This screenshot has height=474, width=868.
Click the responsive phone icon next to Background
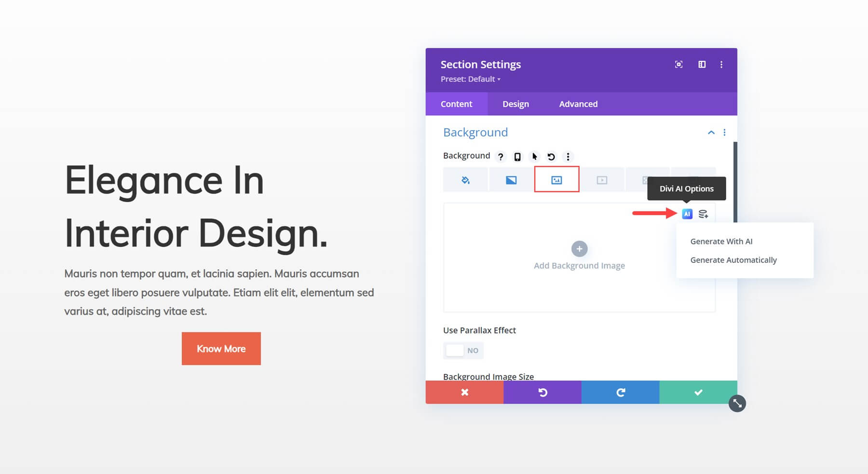(517, 157)
